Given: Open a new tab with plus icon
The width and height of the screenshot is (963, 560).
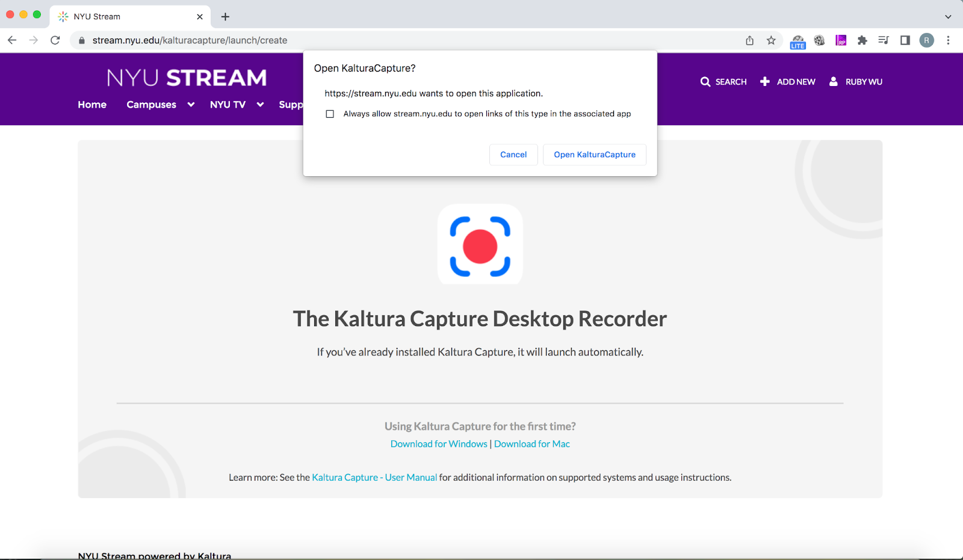Looking at the screenshot, I should click(225, 17).
